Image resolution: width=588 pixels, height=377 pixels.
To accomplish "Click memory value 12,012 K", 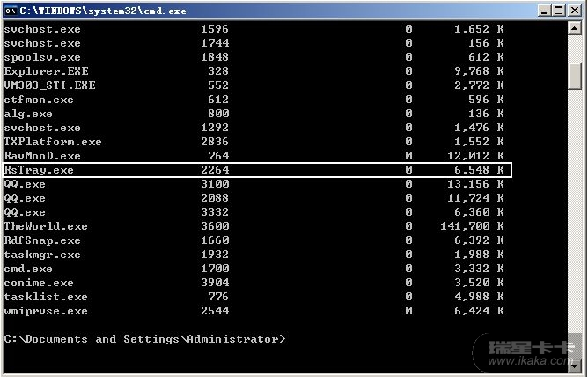I will [475, 156].
